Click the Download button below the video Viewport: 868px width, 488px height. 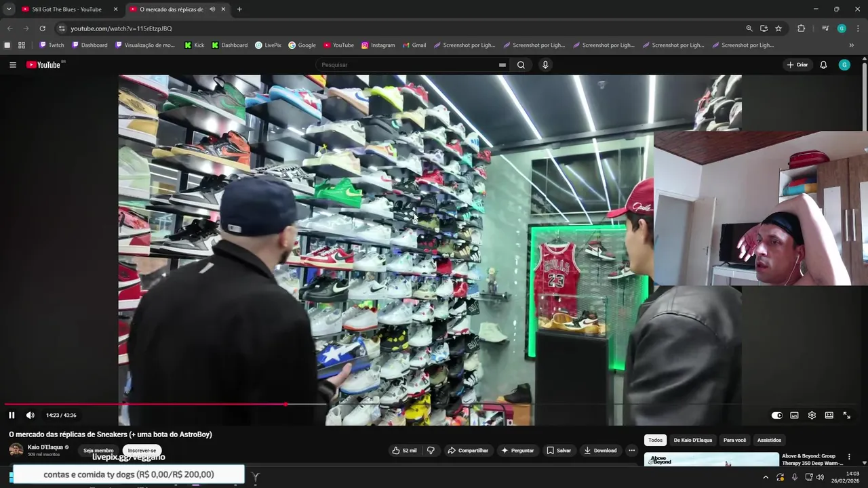(600, 451)
